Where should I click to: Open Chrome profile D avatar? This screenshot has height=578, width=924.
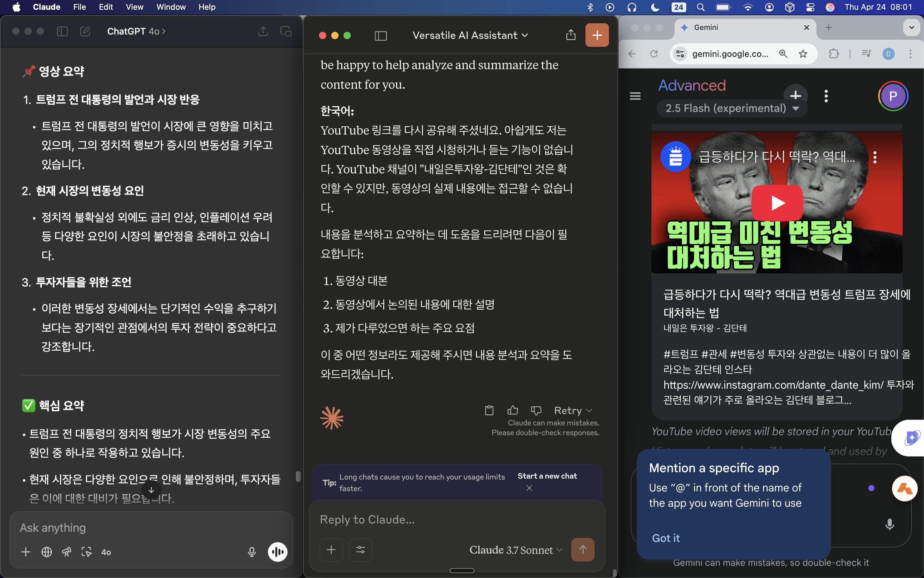pyautogui.click(x=889, y=54)
